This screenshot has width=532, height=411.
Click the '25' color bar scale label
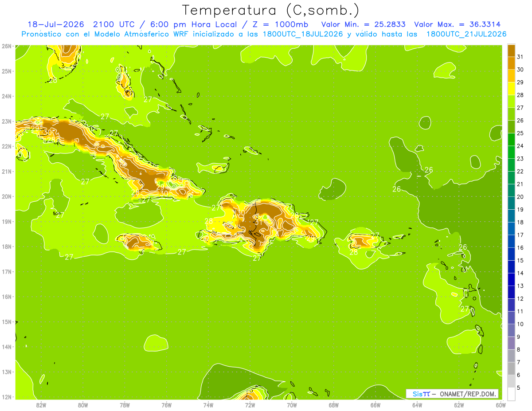(x=520, y=133)
